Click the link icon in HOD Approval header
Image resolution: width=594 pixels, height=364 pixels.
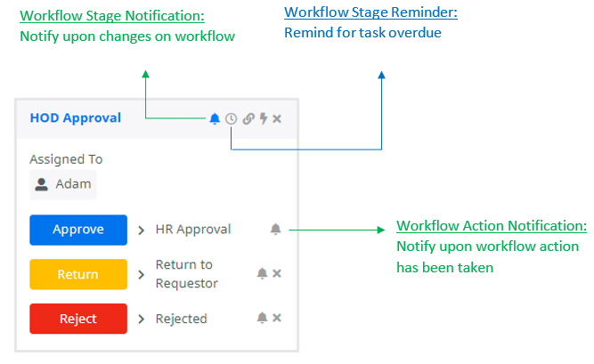tap(248, 118)
